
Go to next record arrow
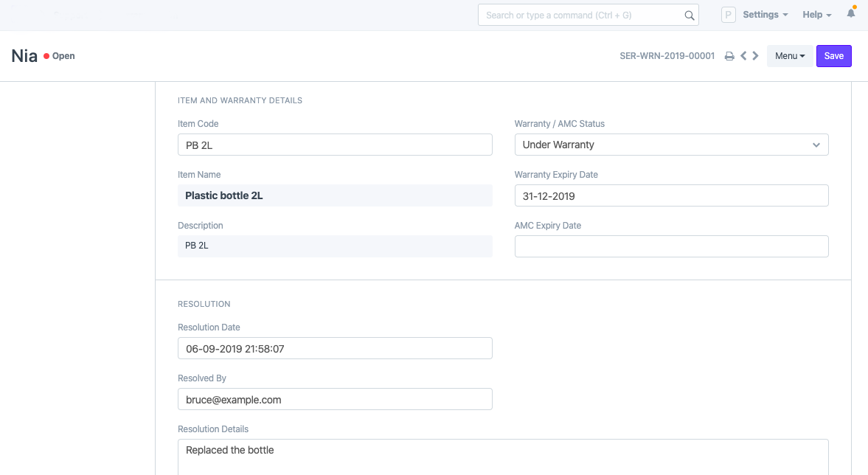click(756, 56)
